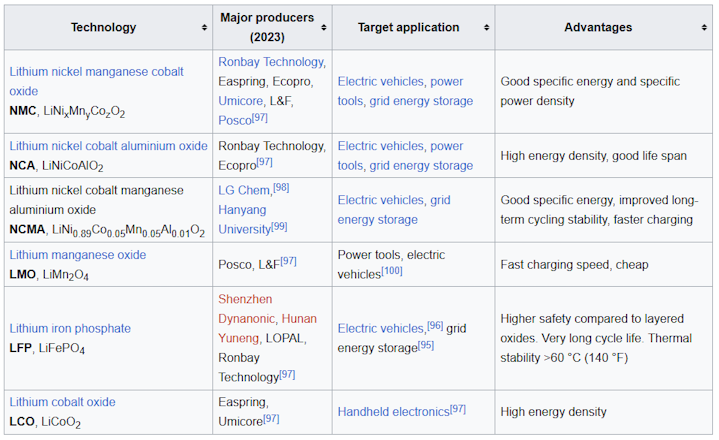Screen dimensions: 719x440
Task: Go to Lithium cobalt oxide page
Action: (x=62, y=402)
